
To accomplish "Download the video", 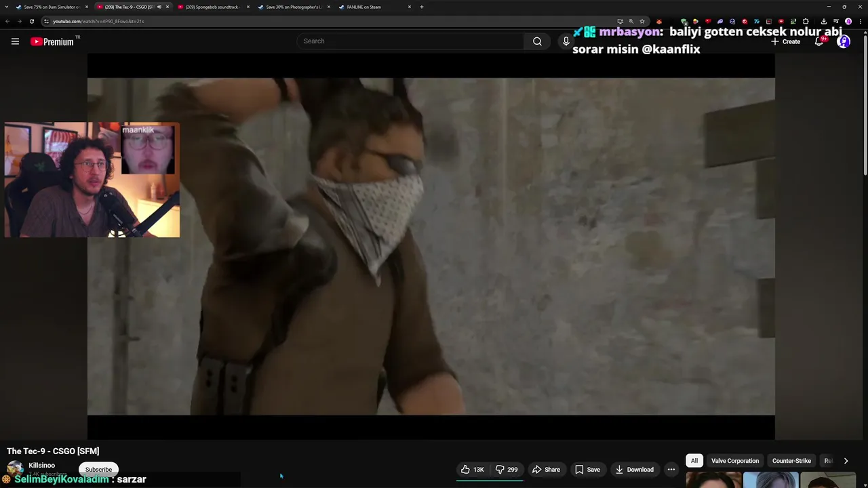I will point(634,469).
